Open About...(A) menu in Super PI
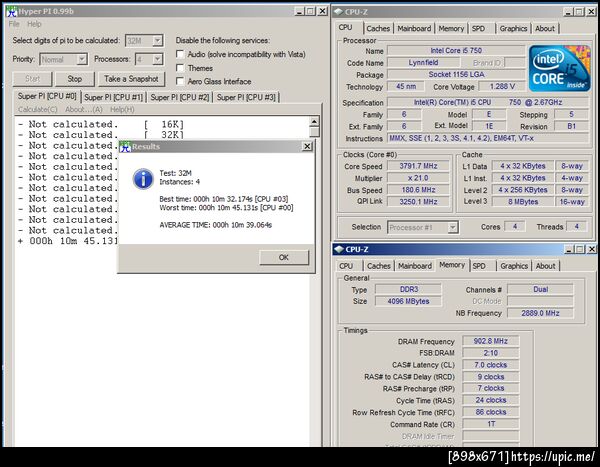600x467 pixels. pos(84,109)
